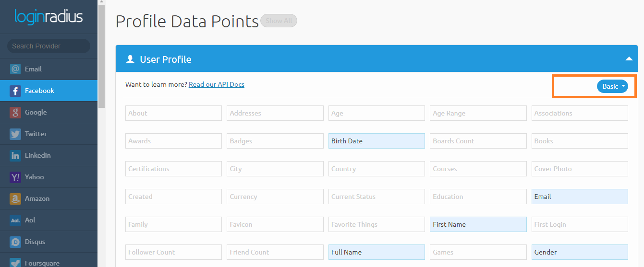Click the Search Provider field
Screen dimensions: 644x267
pyautogui.click(x=49, y=46)
